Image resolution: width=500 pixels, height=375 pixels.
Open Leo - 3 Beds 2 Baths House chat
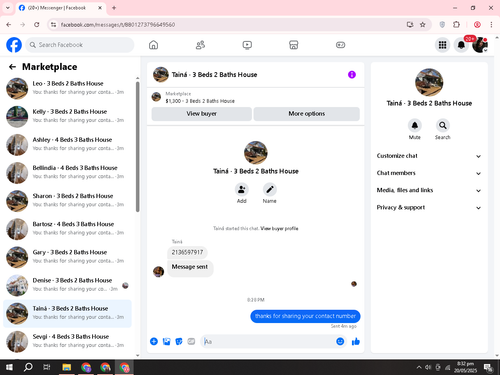click(68, 88)
